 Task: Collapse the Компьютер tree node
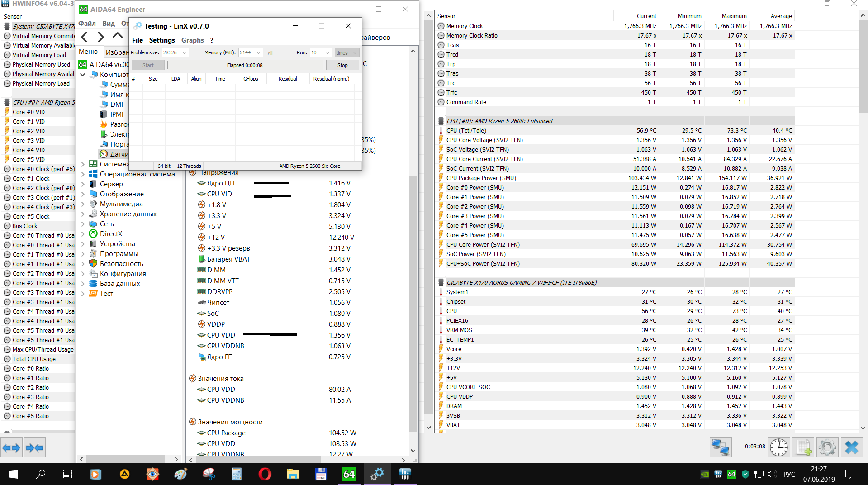pos(83,75)
